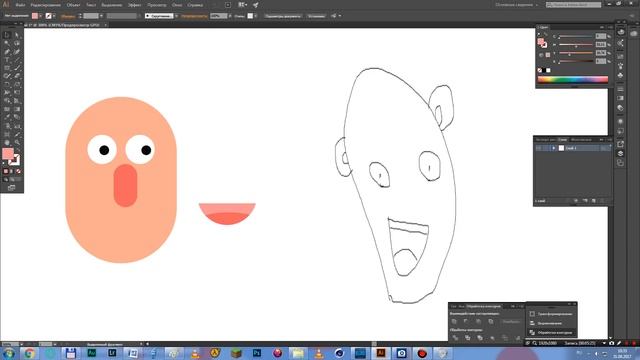This screenshot has width=640, height=360.
Task: Choose Выравнивание in popup list
Action: [551, 323]
